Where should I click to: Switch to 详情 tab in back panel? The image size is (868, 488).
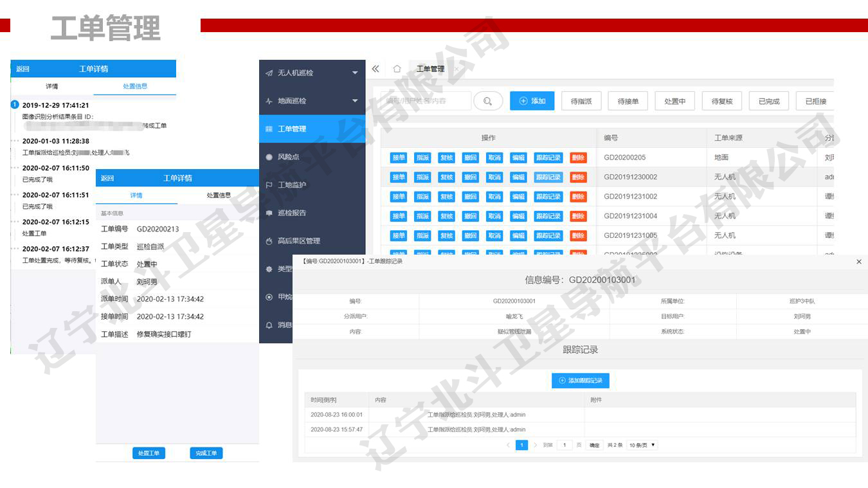coord(52,86)
